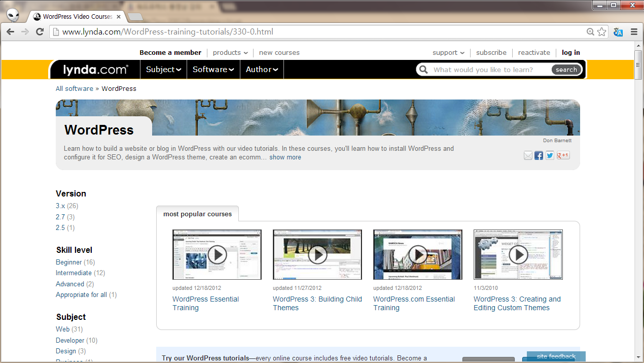Click the Google +1 button
The image size is (644, 363).
(563, 155)
